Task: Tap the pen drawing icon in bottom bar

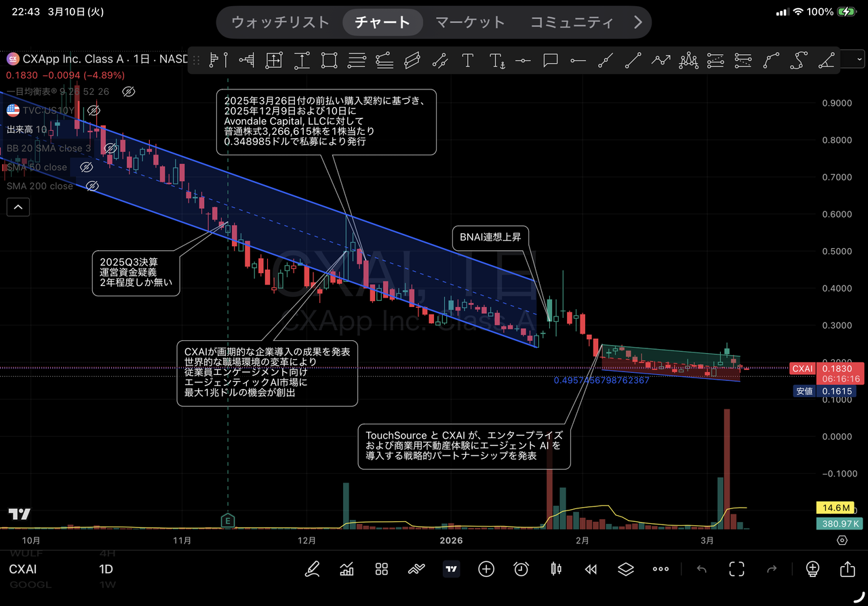Action: click(312, 569)
